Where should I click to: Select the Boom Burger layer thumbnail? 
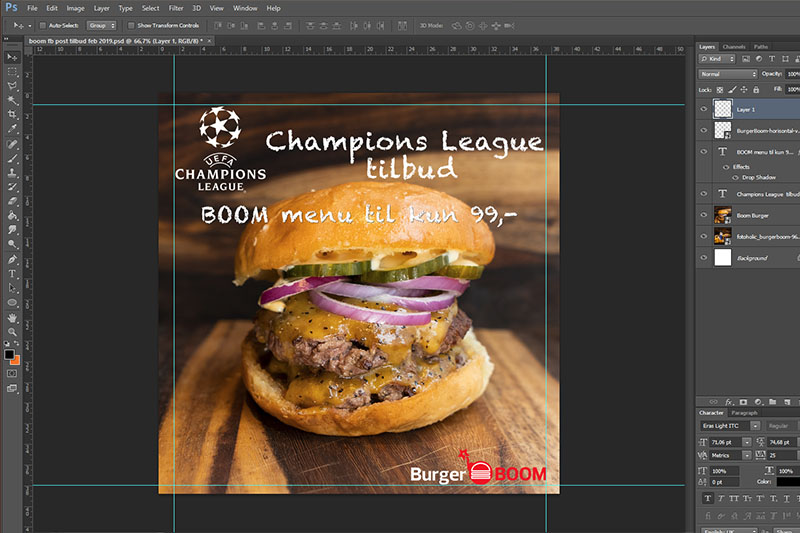click(x=723, y=215)
